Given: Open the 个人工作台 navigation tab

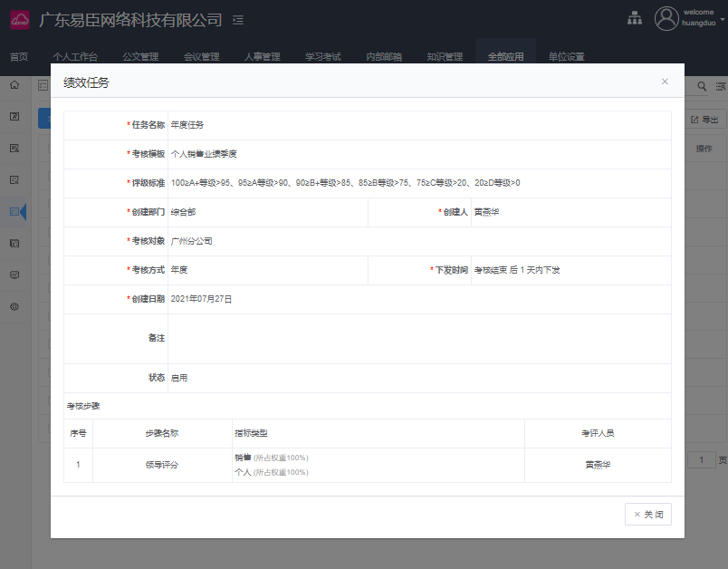Looking at the screenshot, I should pyautogui.click(x=75, y=57).
